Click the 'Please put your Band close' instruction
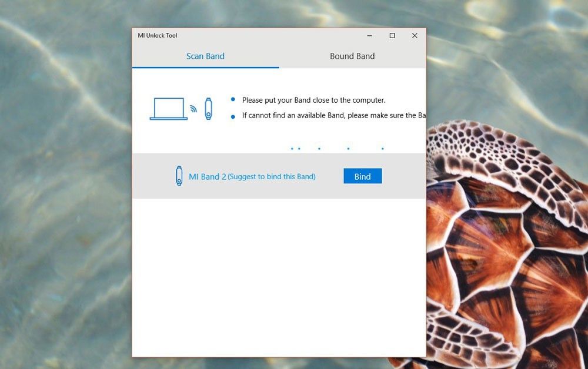Screen dimensions: 588x369 (314, 100)
